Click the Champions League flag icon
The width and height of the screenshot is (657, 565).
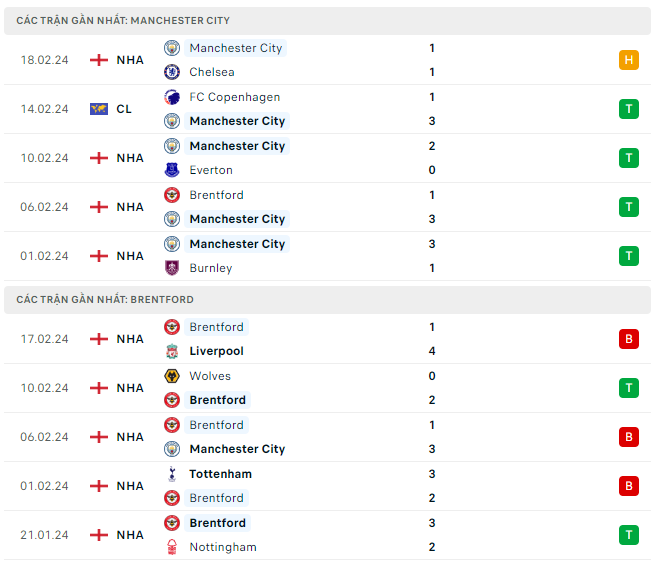pos(99,109)
